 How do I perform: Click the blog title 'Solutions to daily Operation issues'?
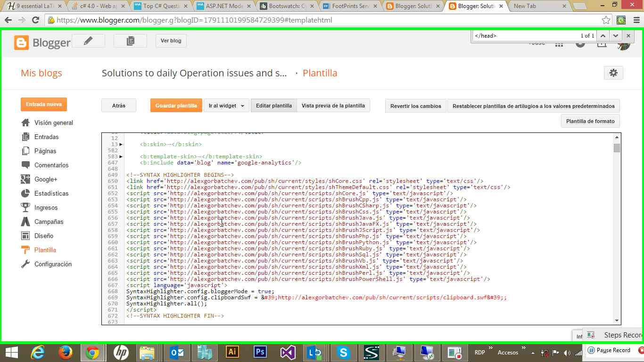click(x=194, y=73)
